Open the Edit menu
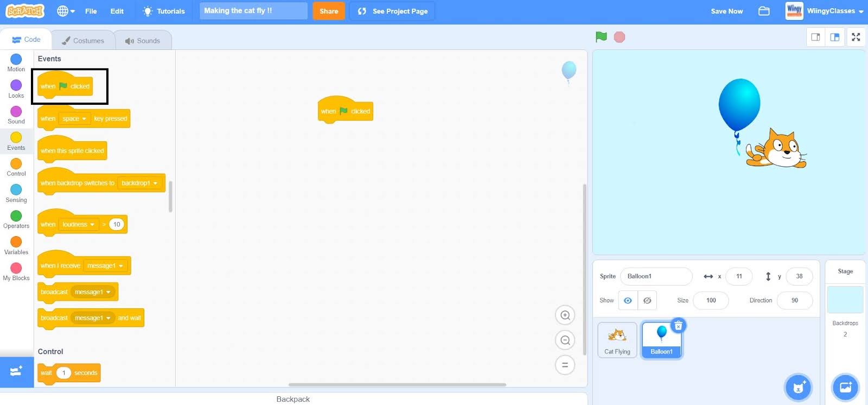Viewport: 868px width, 405px height. pos(117,11)
